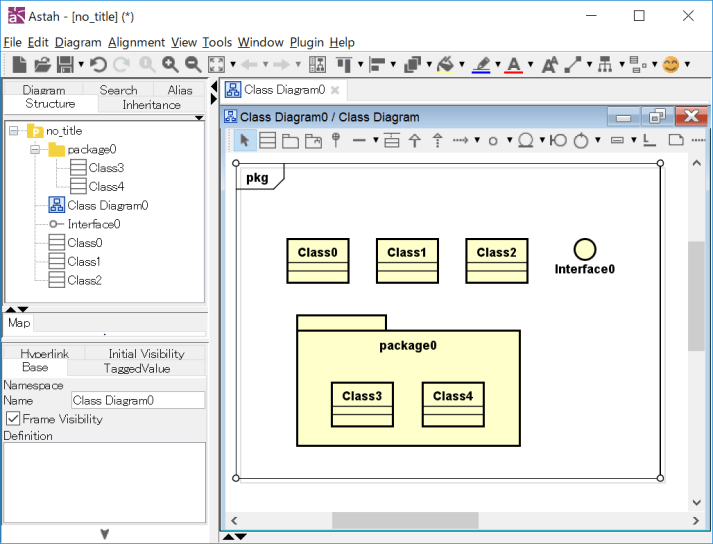Click the Name input field
713x544 pixels.
click(137, 400)
